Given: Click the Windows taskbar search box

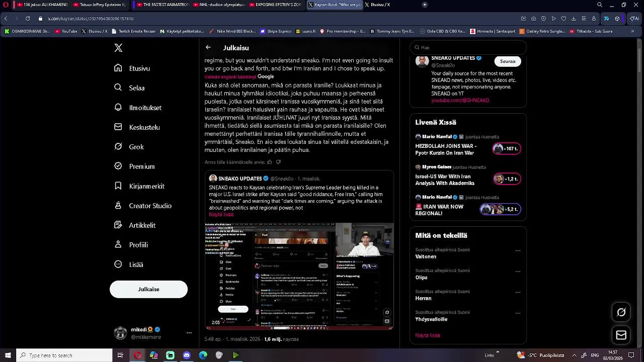Looking at the screenshot, I should point(64,355).
